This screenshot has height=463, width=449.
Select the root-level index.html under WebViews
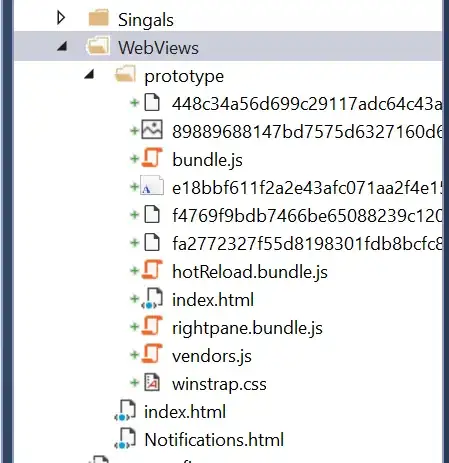coord(185,412)
